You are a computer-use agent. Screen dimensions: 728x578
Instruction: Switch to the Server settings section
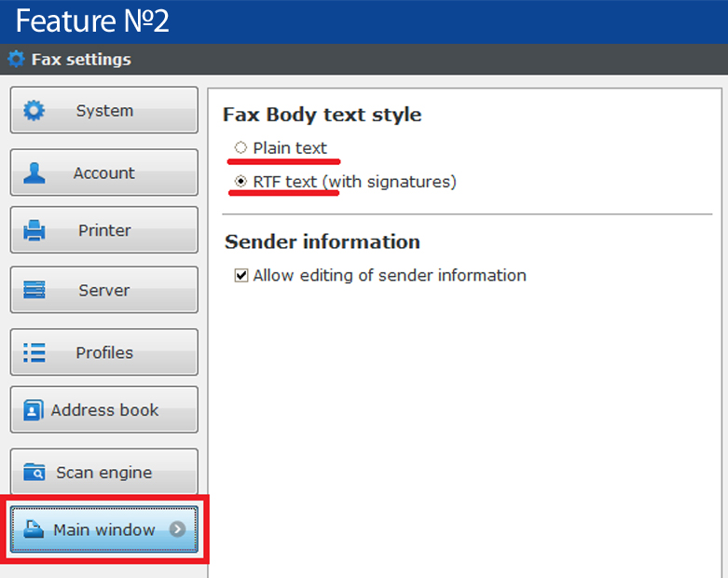(x=104, y=290)
